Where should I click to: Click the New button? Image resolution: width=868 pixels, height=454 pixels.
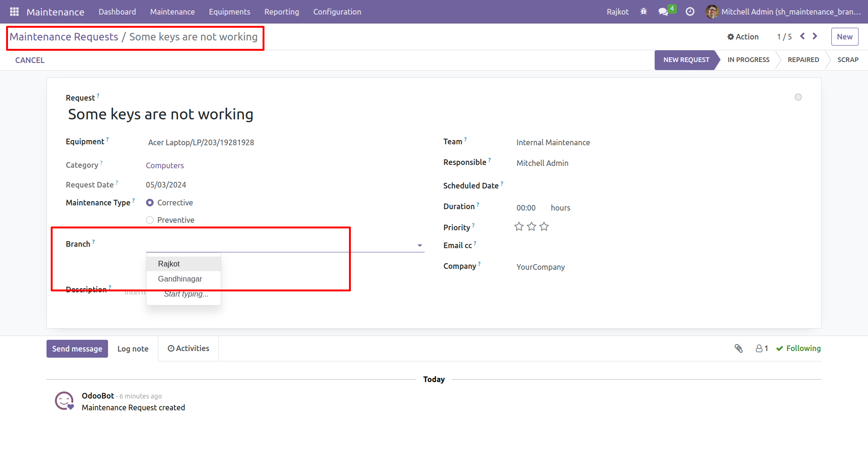[x=845, y=37]
